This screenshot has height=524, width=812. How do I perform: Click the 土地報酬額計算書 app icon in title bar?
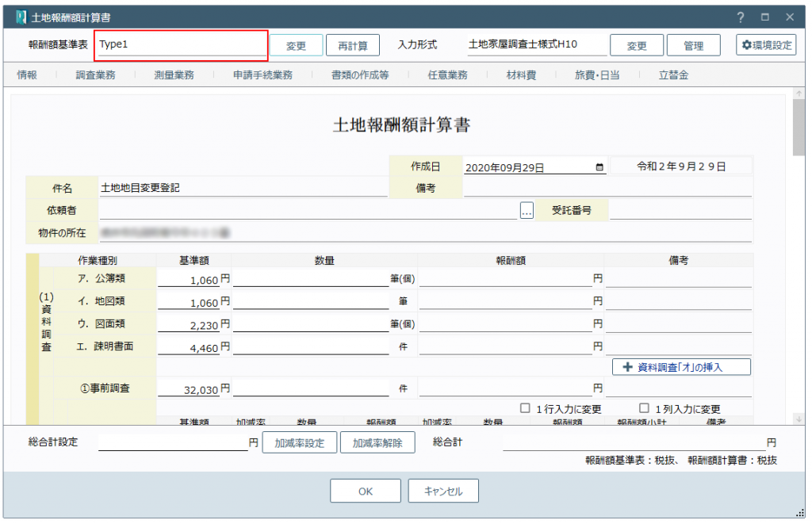pyautogui.click(x=21, y=17)
